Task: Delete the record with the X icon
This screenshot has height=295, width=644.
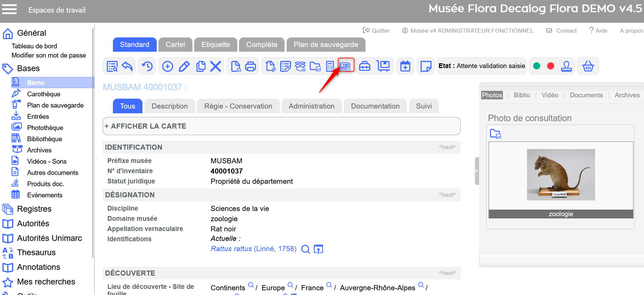Action: coord(216,66)
